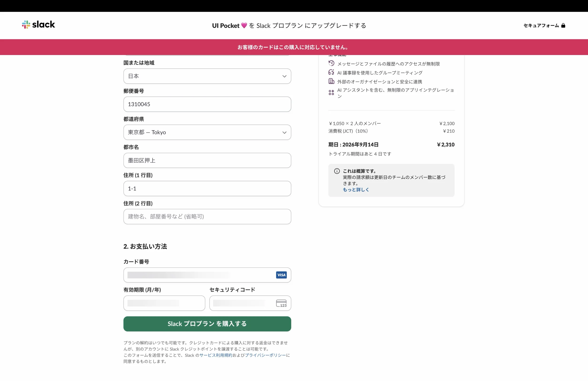The width and height of the screenshot is (588, 381).
Task: Click the 都市名 field with 墨田区押上
Action: click(207, 160)
